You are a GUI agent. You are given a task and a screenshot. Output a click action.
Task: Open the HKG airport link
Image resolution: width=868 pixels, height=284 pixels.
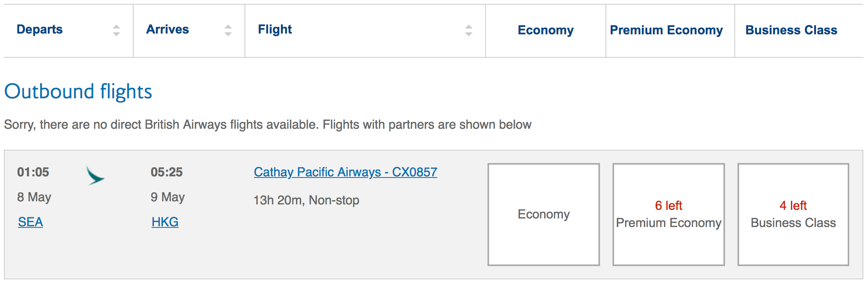165,222
